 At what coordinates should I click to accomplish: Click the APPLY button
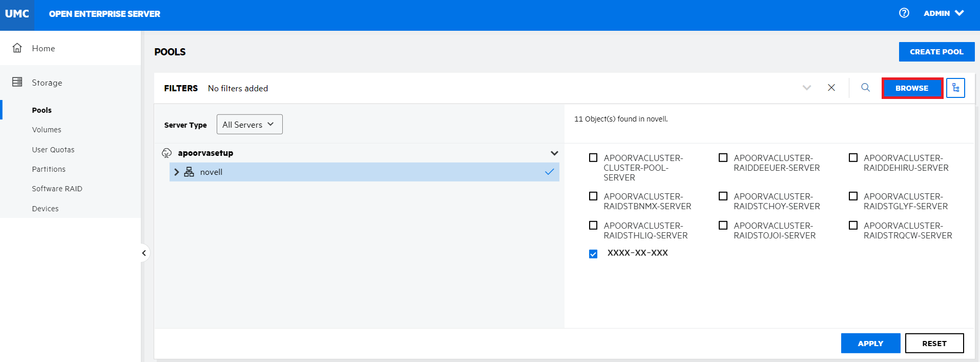coord(870,344)
